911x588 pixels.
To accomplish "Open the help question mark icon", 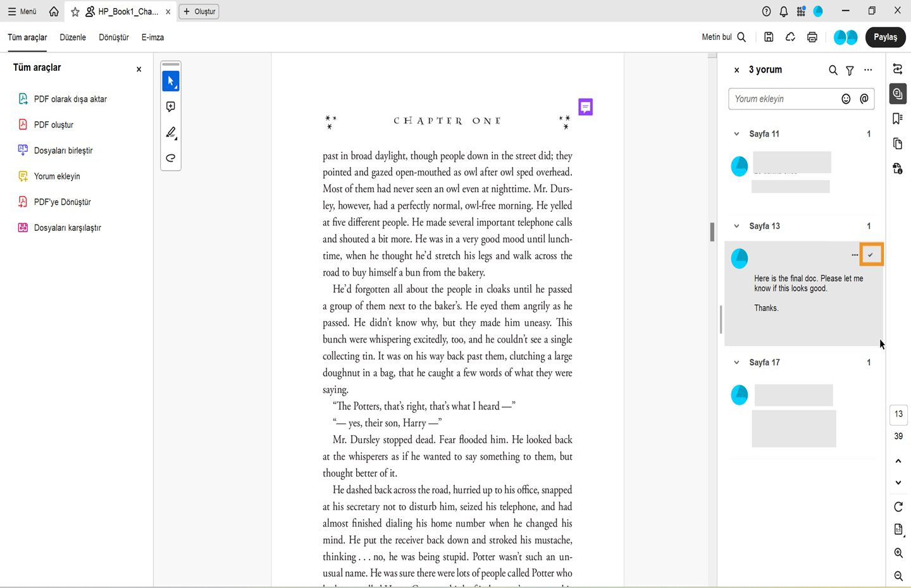I will coord(767,11).
